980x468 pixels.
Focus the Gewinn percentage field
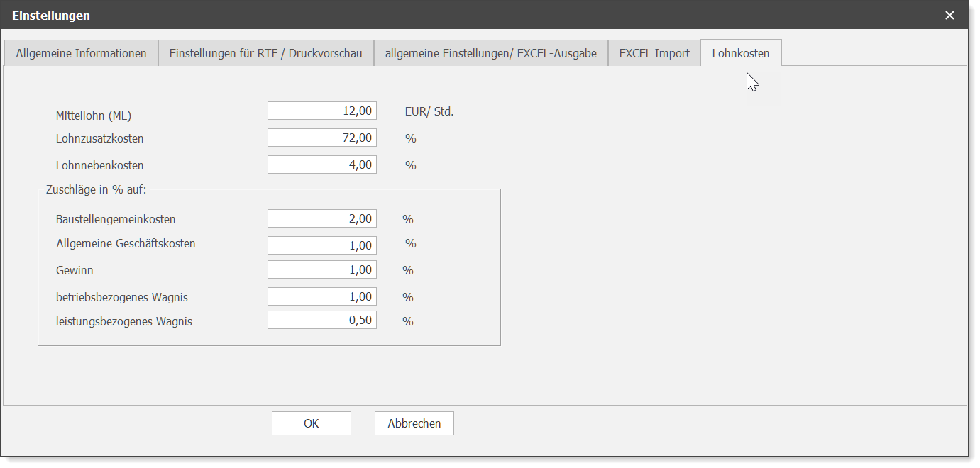pyautogui.click(x=321, y=270)
